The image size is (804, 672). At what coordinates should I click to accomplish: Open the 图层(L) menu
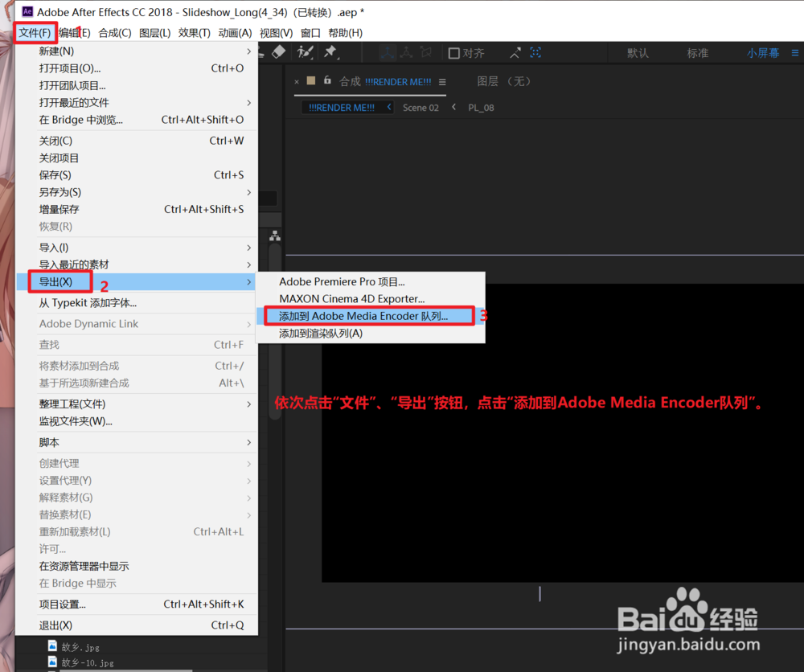click(x=155, y=33)
